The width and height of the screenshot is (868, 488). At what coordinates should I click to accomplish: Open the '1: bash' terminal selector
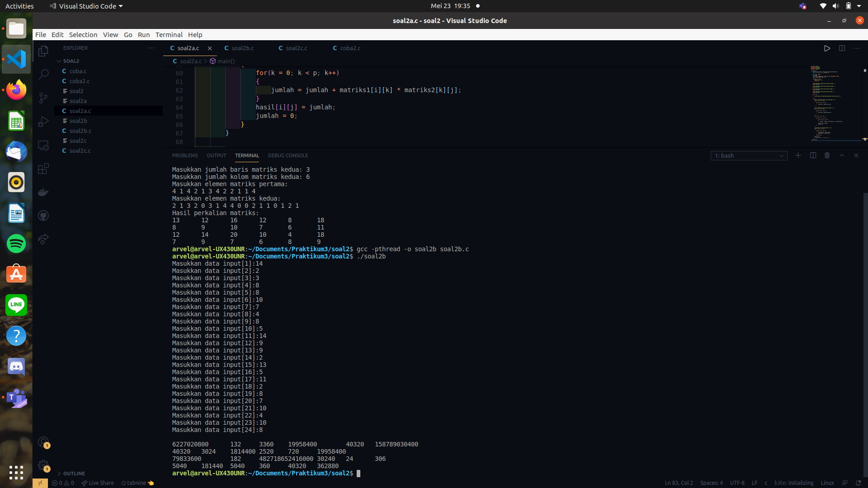coord(749,155)
